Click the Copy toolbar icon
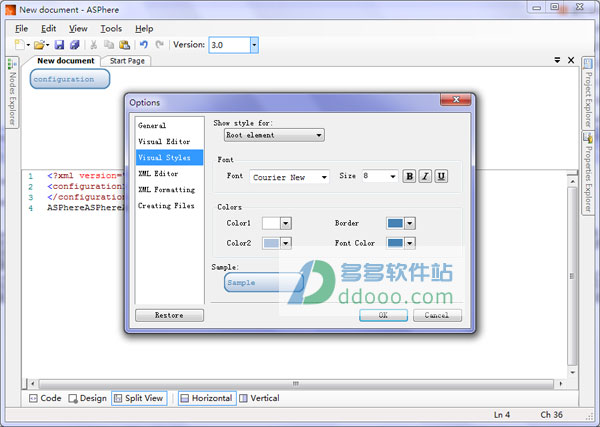600x427 pixels. pyautogui.click(x=109, y=45)
